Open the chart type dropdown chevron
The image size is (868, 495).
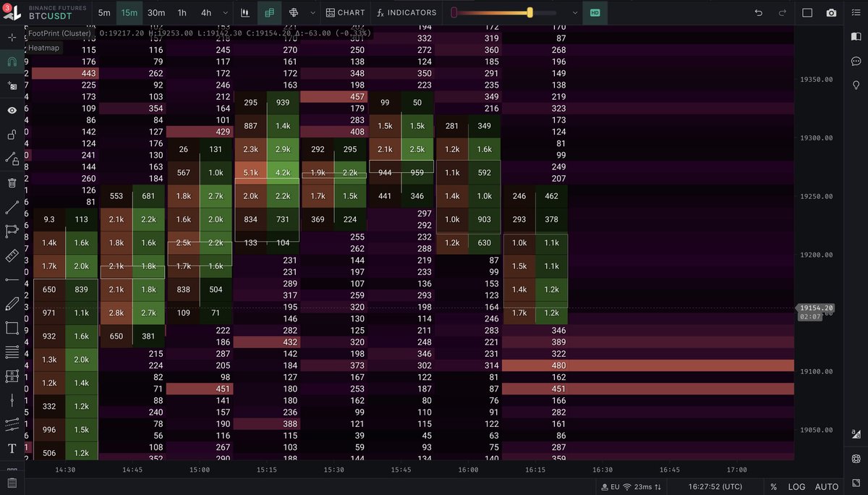pyautogui.click(x=311, y=12)
